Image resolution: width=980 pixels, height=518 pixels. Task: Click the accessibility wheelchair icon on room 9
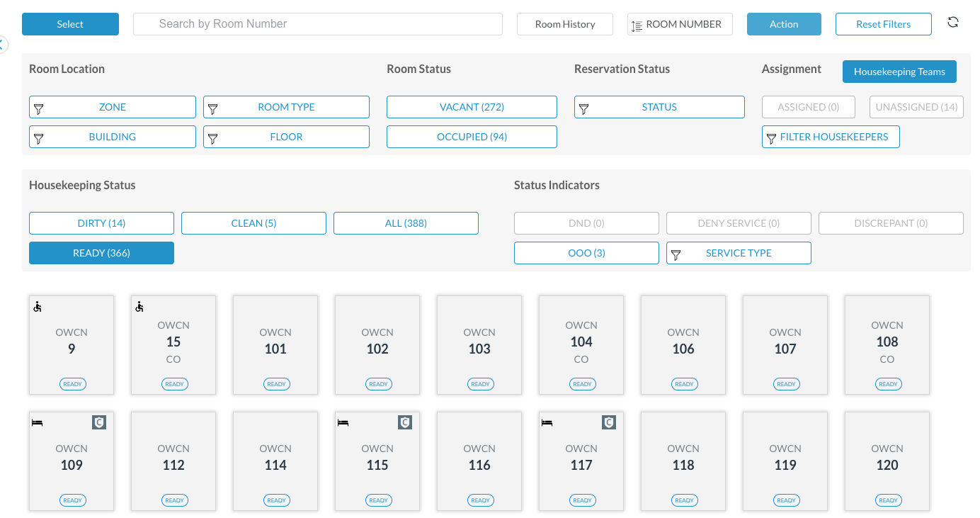click(38, 307)
